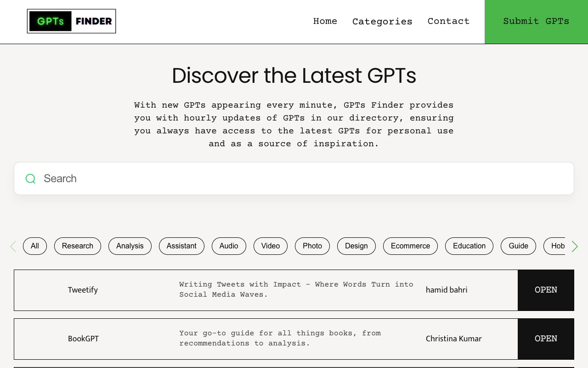
Task: Pick the Education category pill
Action: 469,246
